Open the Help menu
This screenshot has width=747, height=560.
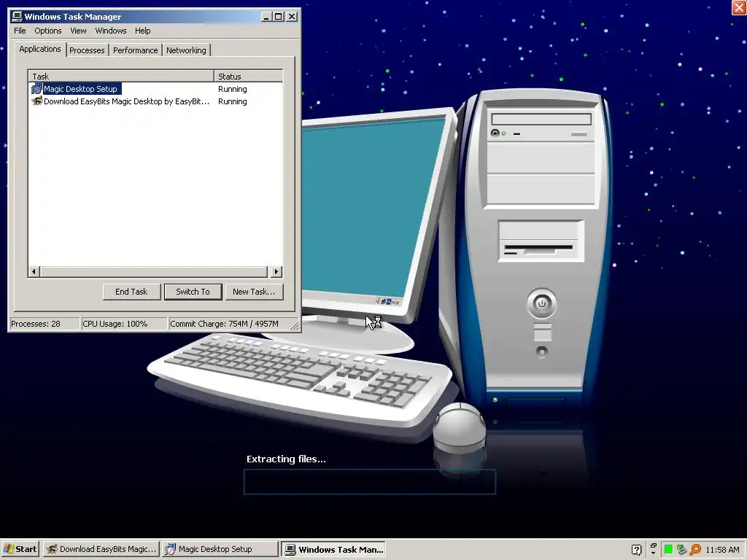tap(142, 31)
